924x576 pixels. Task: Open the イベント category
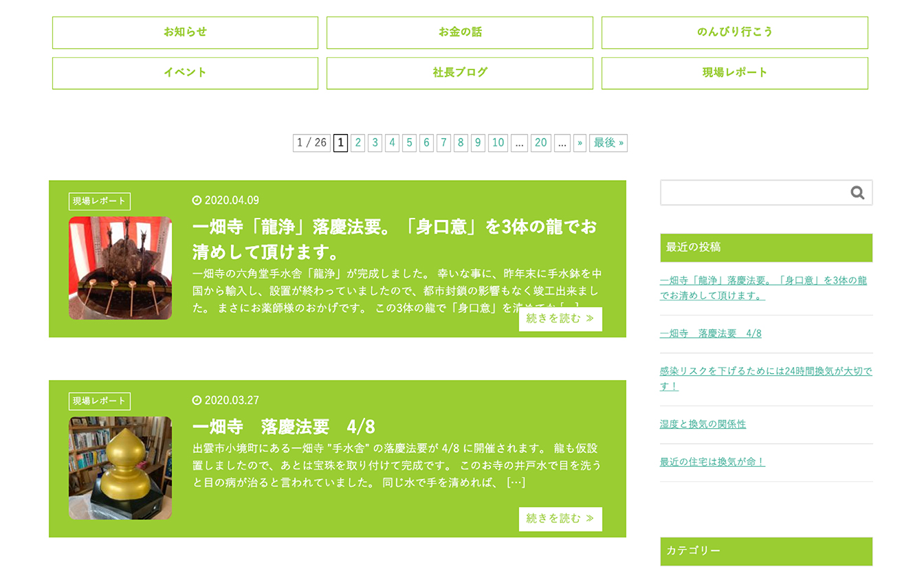pos(185,73)
